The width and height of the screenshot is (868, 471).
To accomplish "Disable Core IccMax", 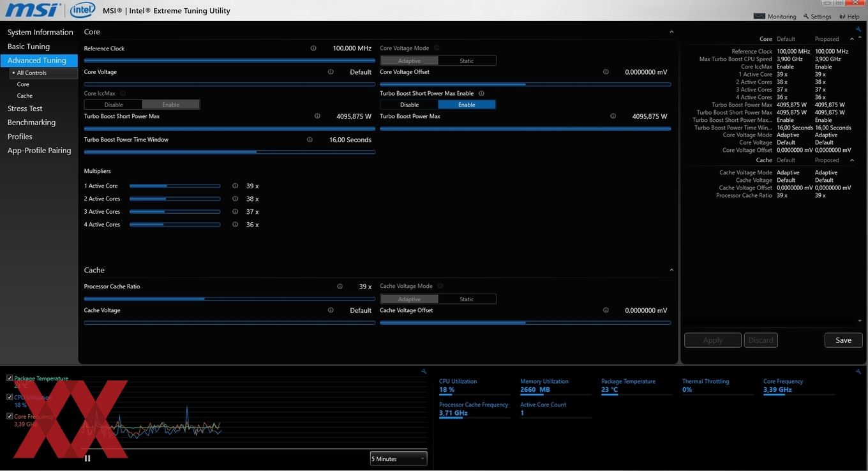I will [x=114, y=105].
